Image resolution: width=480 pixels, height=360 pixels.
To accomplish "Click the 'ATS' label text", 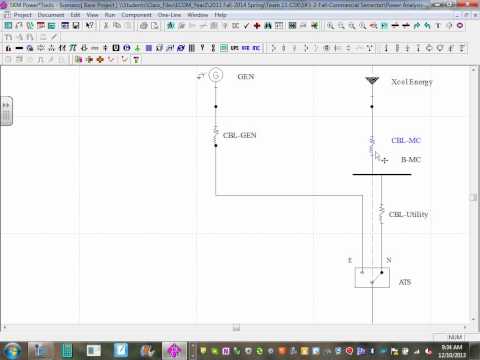I will 405,282.
